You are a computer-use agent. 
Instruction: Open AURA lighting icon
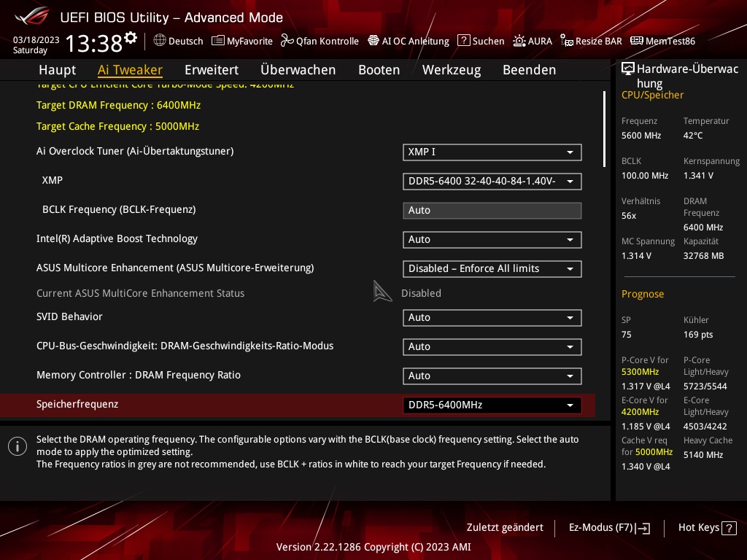tap(519, 41)
